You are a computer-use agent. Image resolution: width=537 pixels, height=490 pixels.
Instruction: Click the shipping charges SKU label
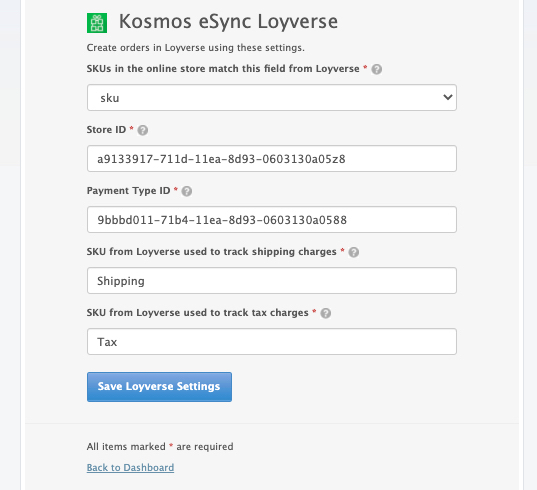coord(211,252)
